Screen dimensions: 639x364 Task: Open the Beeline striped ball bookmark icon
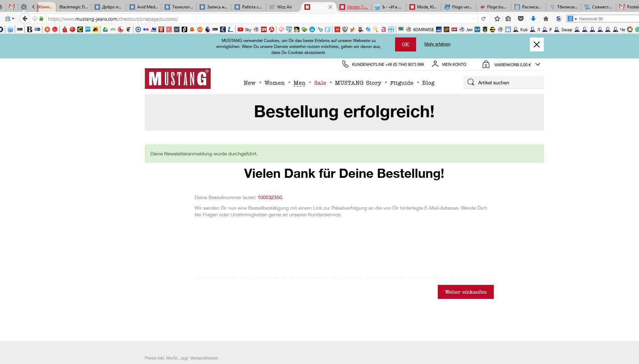coord(492,29)
